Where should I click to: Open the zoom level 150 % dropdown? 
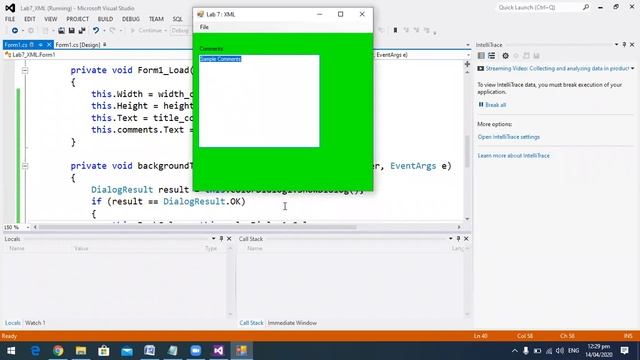[28, 227]
